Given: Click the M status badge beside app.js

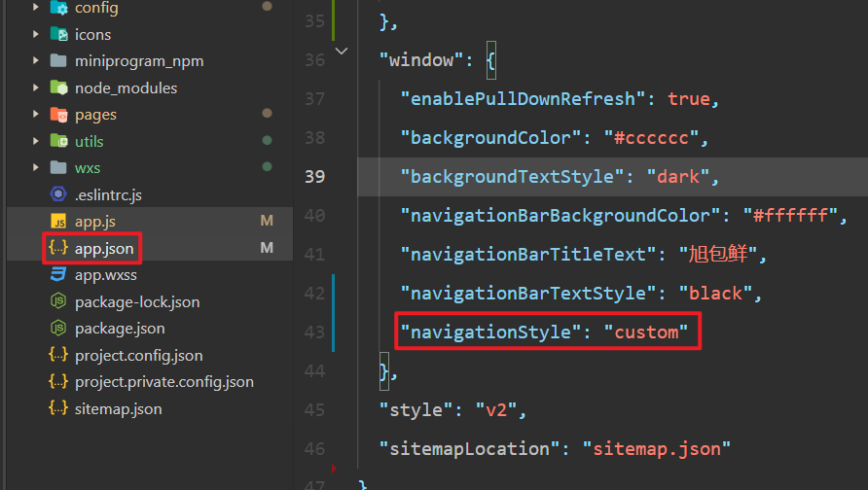Looking at the screenshot, I should pos(267,221).
